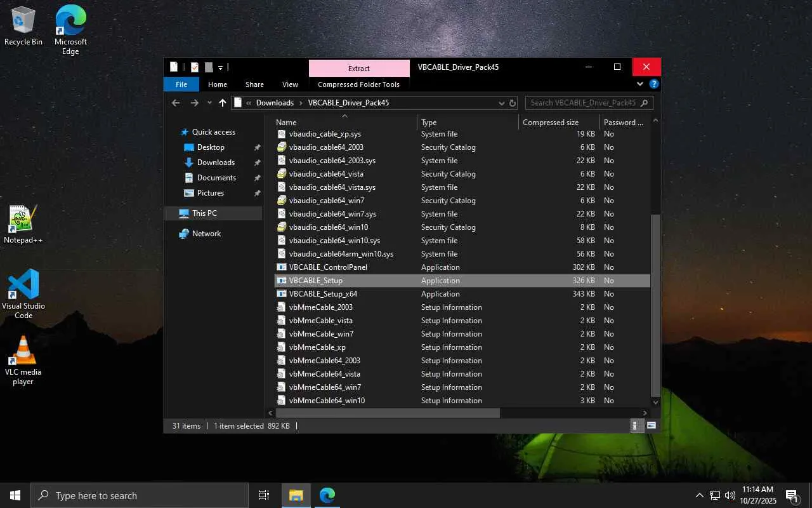Open the Customize Quick Access Toolbar dropdown

pos(221,67)
